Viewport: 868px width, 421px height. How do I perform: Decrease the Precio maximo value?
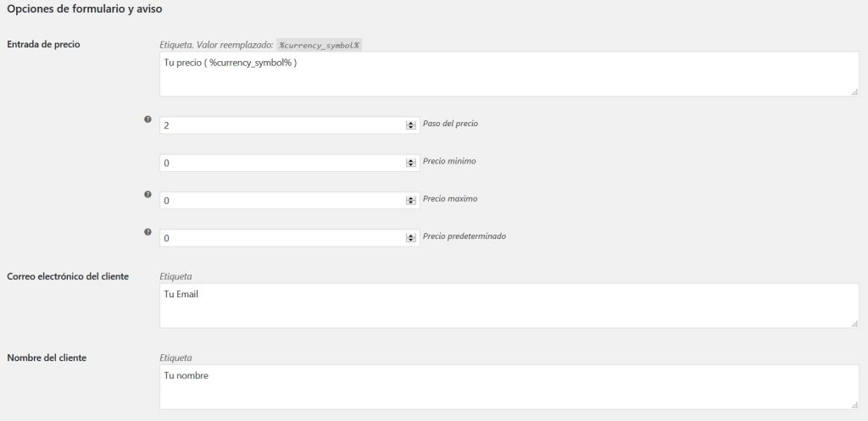coord(411,203)
